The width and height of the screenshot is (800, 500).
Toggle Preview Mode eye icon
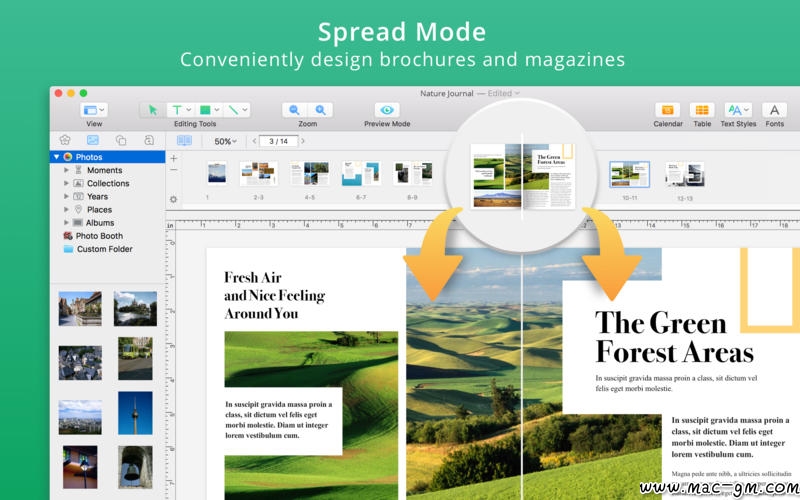pos(387,110)
